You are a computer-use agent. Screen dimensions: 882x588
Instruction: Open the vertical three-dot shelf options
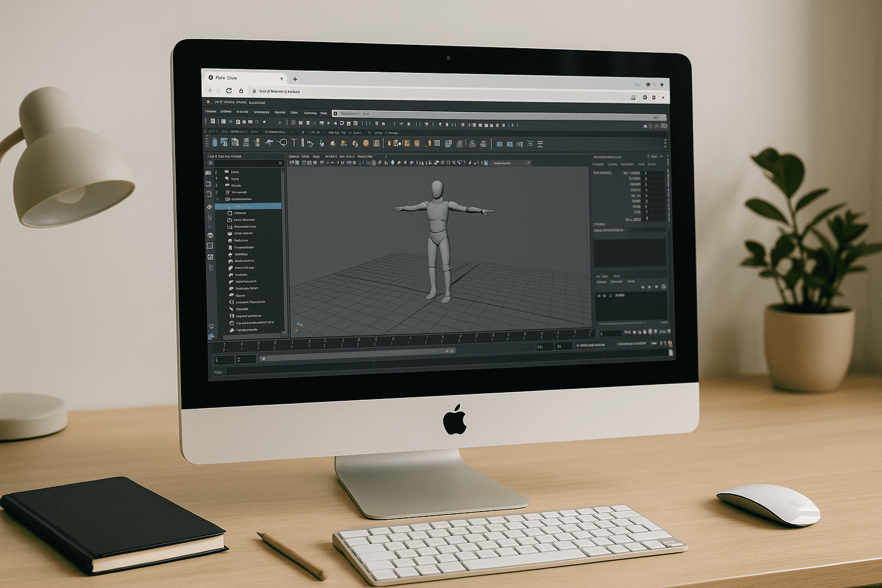click(666, 144)
